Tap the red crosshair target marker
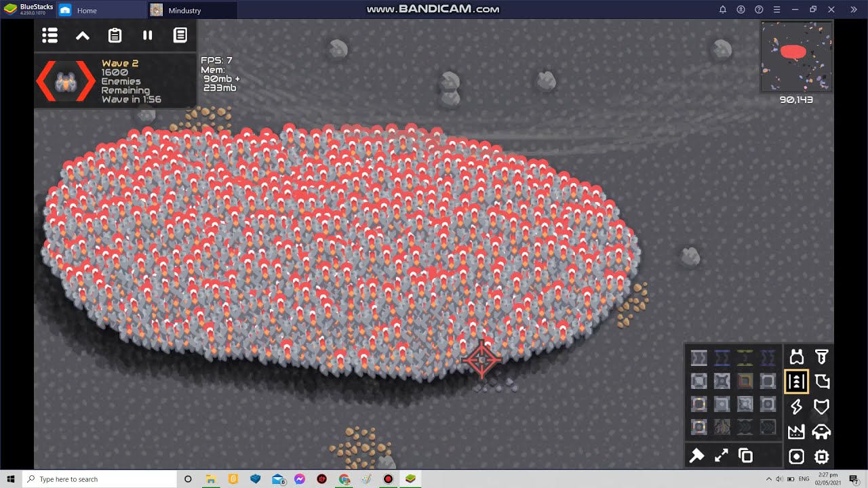 tap(481, 360)
